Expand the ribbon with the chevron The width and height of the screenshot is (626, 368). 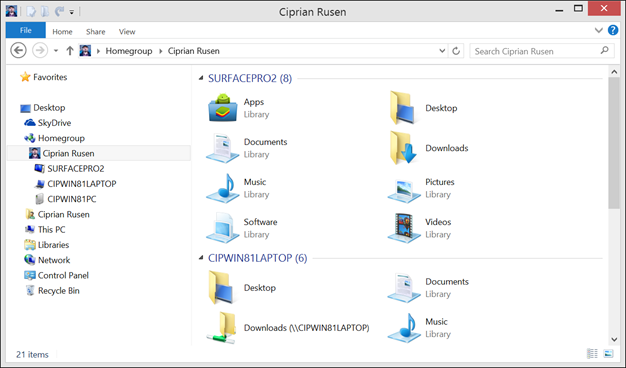pyautogui.click(x=598, y=30)
